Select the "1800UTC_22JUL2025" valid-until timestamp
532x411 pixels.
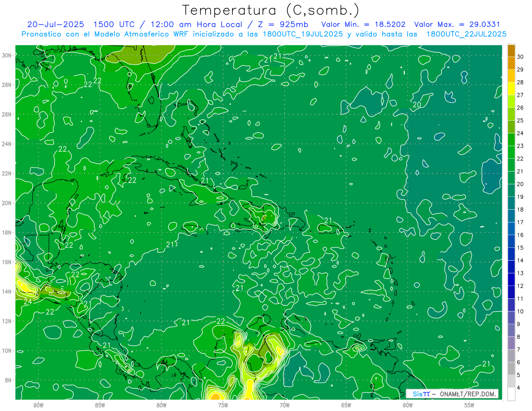click(x=466, y=34)
